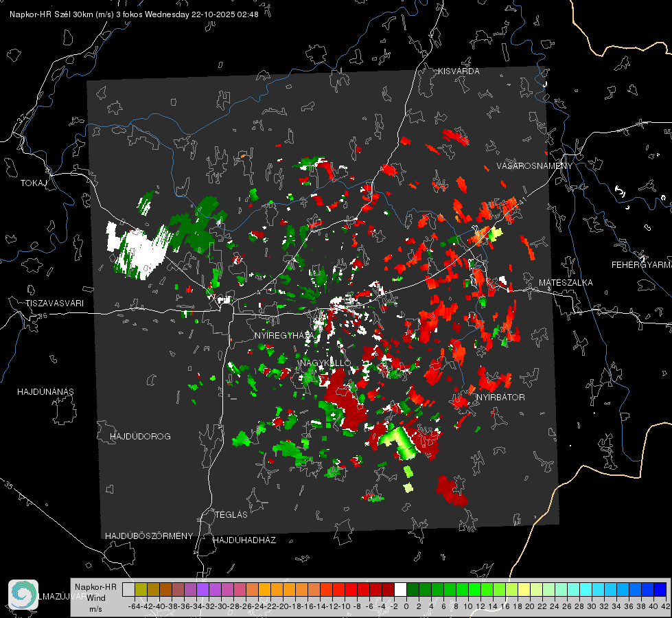
Task: Click the swirl weather logo icon
Action: (x=23, y=595)
